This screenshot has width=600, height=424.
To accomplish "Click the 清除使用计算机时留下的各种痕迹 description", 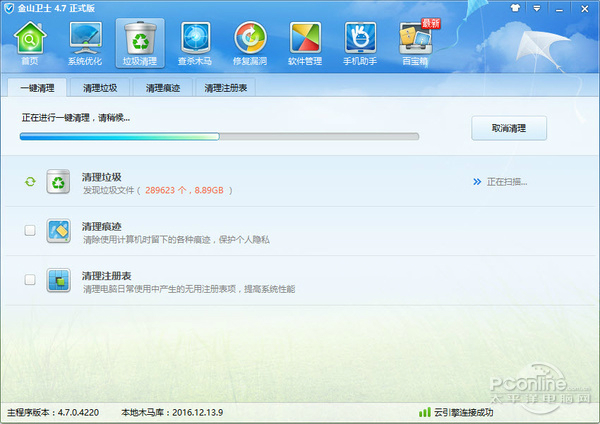I will [176, 240].
